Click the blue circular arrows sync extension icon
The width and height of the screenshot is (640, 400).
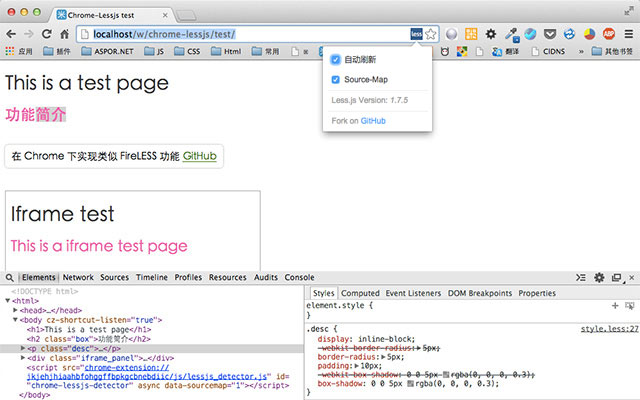[x=569, y=34]
